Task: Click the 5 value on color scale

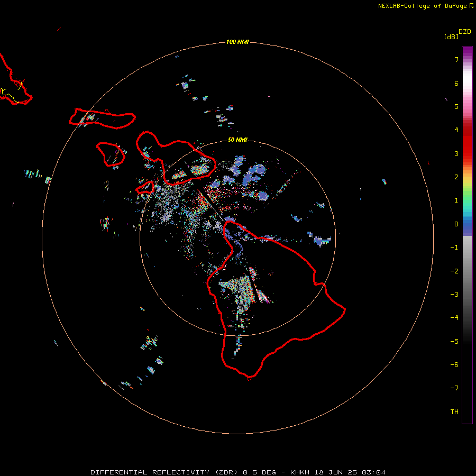Action: coord(456,106)
